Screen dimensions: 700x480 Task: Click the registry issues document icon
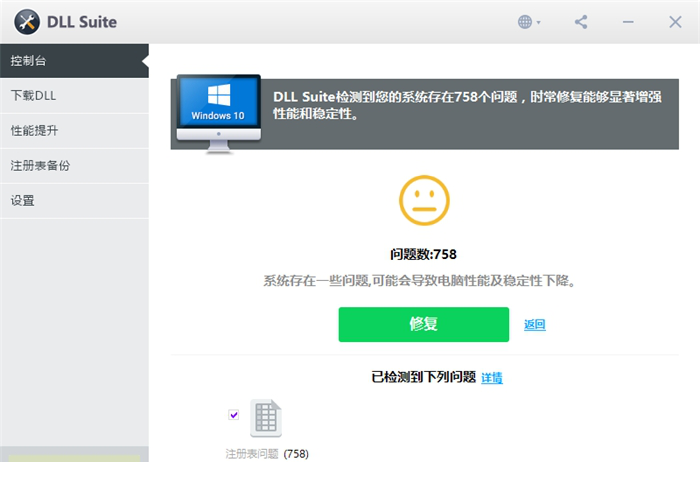tap(266, 418)
